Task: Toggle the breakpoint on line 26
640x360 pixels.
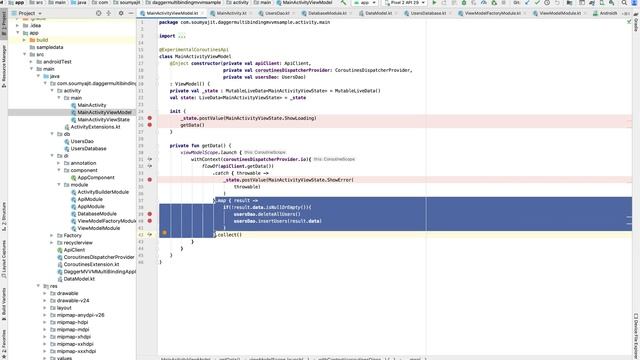Action: 150,125
